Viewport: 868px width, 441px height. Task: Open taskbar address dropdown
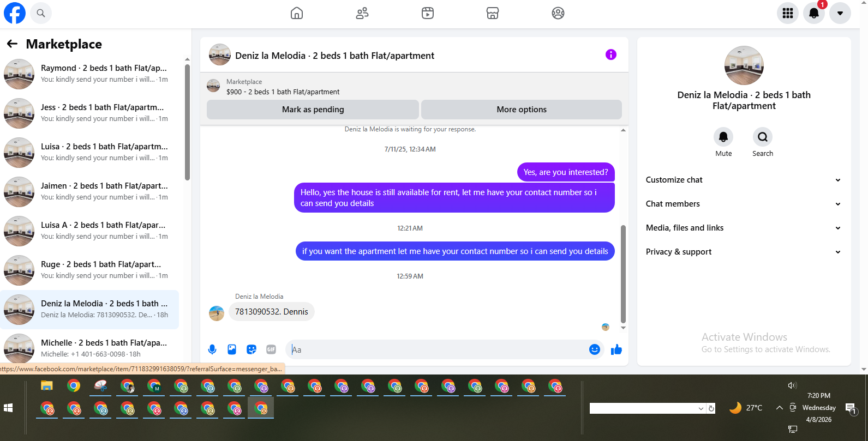[701, 408]
